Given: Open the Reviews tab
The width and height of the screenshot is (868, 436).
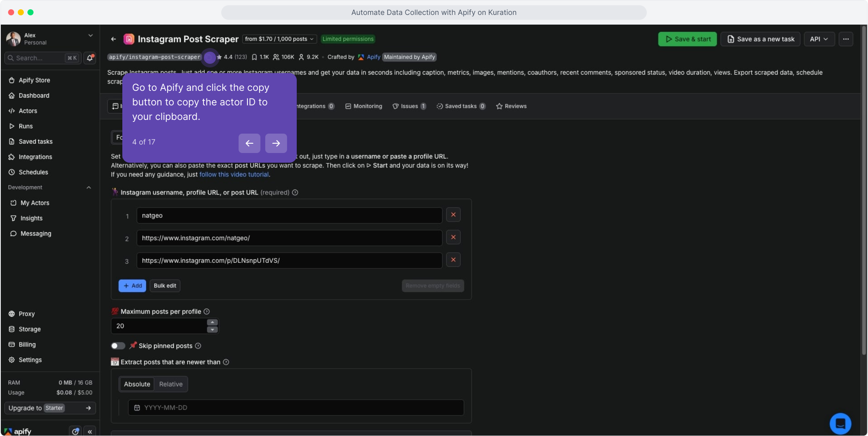Looking at the screenshot, I should 512,106.
